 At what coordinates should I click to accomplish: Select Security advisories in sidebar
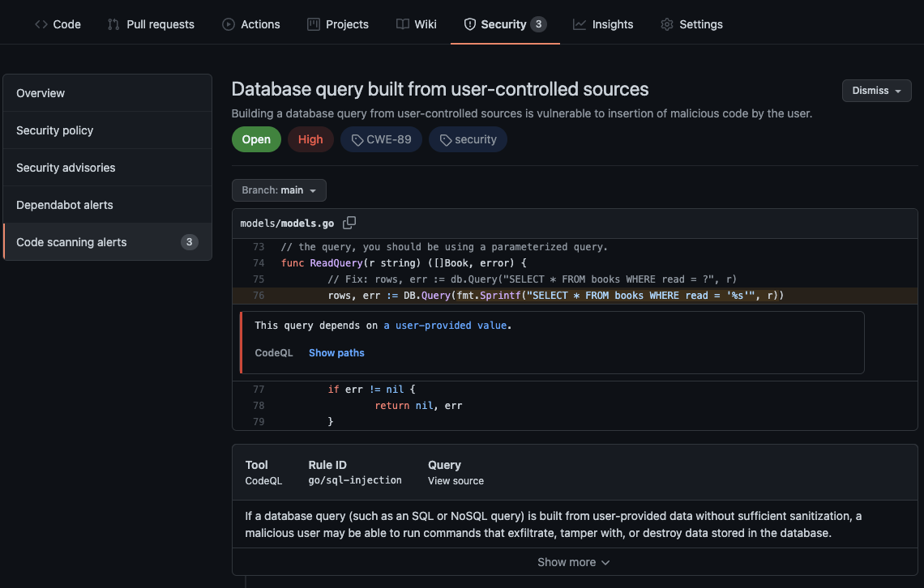click(x=66, y=168)
